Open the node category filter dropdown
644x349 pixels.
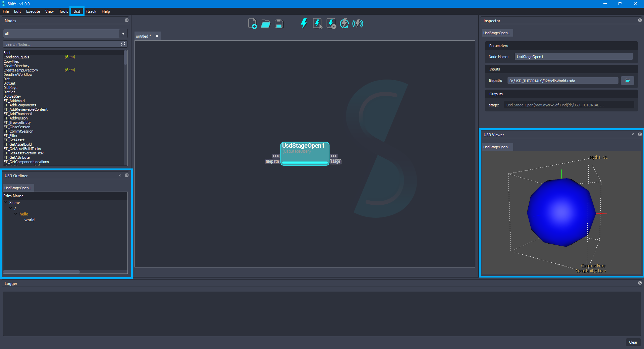coord(123,34)
